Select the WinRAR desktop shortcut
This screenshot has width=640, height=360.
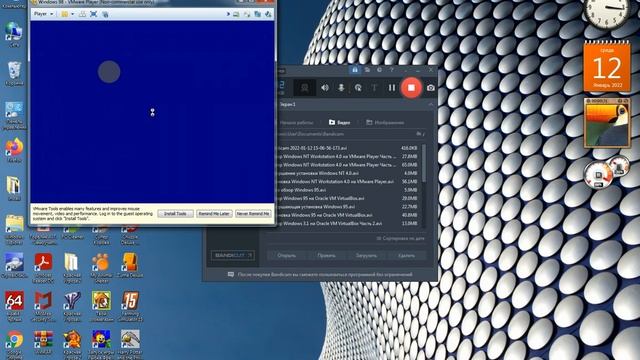click(x=43, y=343)
